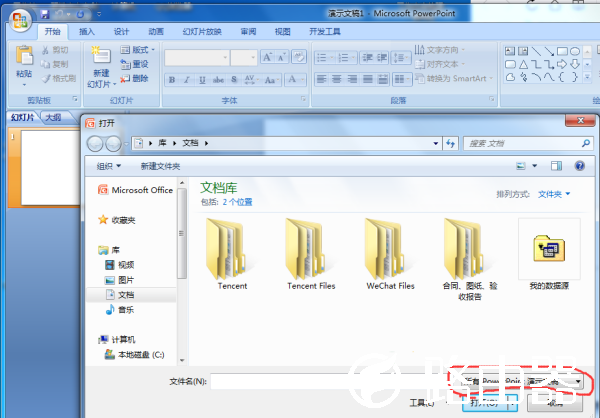
Task: Click the refresh icon beside address bar
Action: click(450, 144)
